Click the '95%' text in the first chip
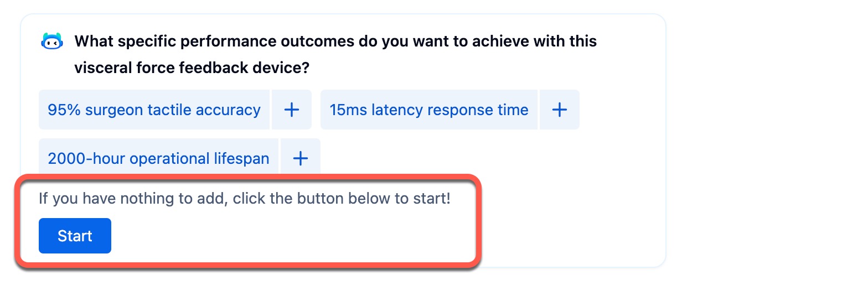This screenshot has height=290, width=868. coord(65,110)
